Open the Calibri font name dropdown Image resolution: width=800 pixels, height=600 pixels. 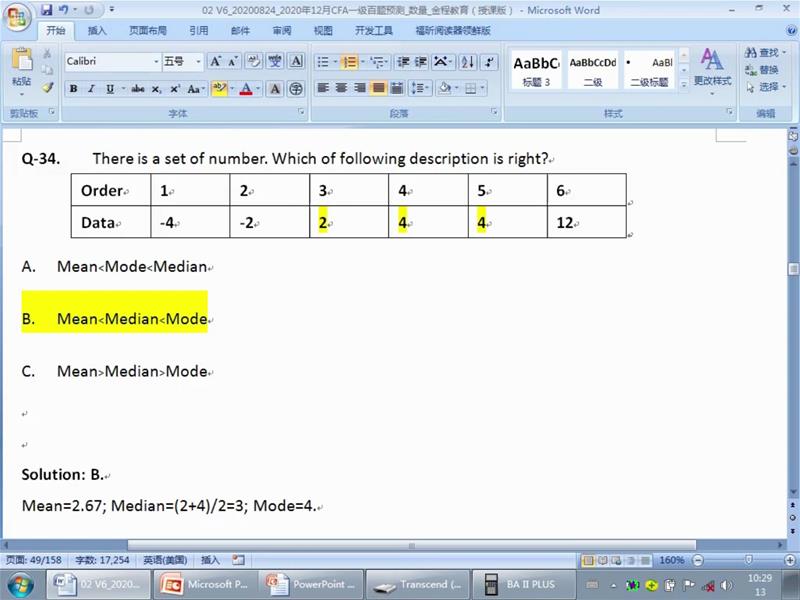tap(156, 62)
